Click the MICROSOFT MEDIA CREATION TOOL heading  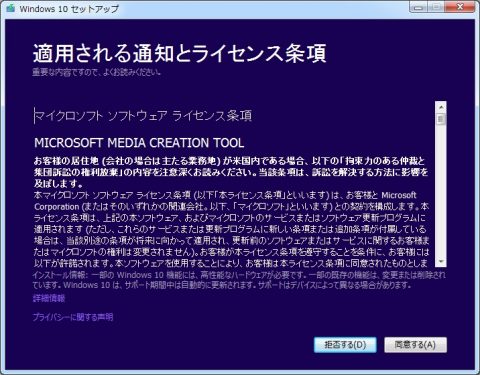[x=139, y=143]
